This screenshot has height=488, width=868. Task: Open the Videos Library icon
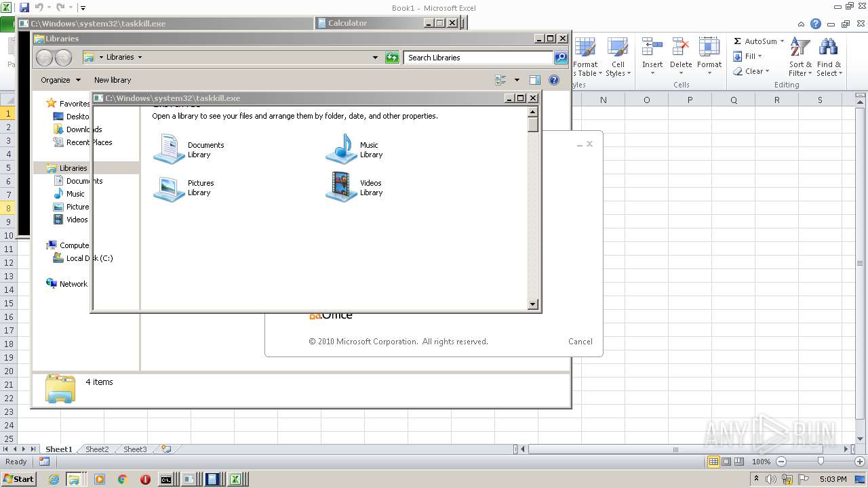click(341, 186)
